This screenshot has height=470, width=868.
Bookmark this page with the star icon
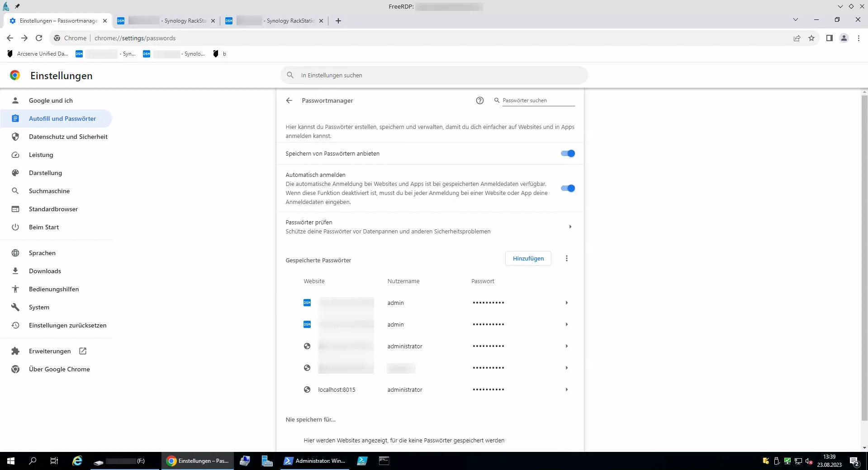[811, 38]
